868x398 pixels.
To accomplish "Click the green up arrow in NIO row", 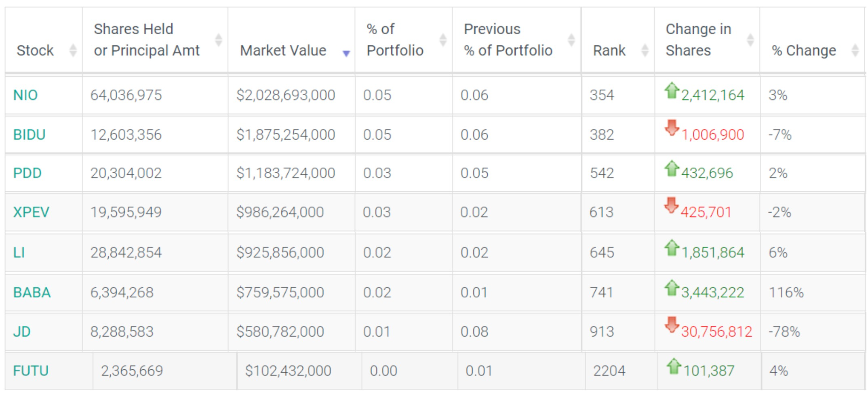I will 672,90.
